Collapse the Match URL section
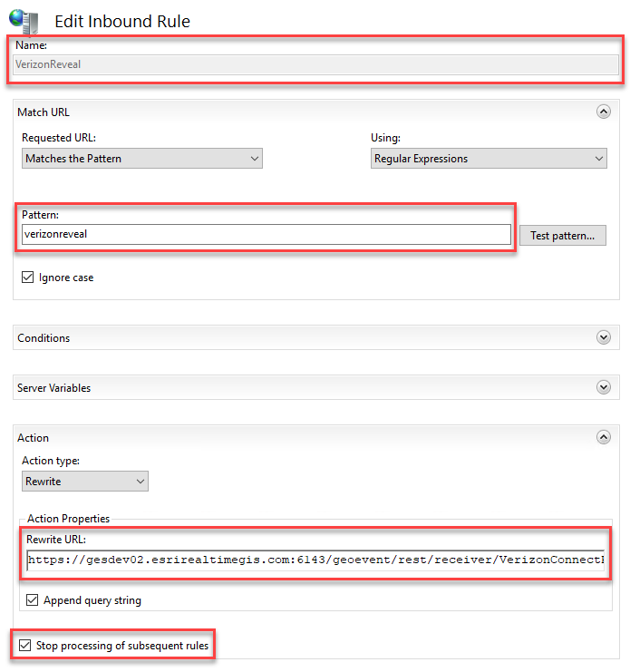The width and height of the screenshot is (630, 672). point(603,112)
